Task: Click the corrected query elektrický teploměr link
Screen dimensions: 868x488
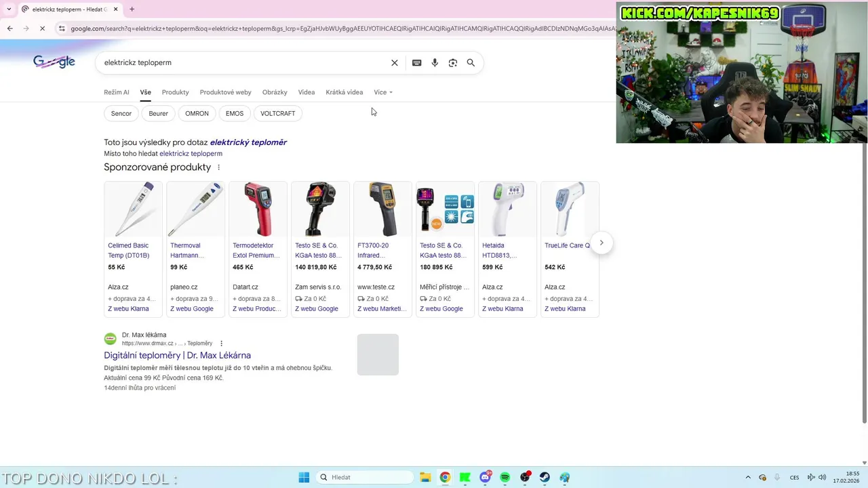Action: click(x=248, y=142)
